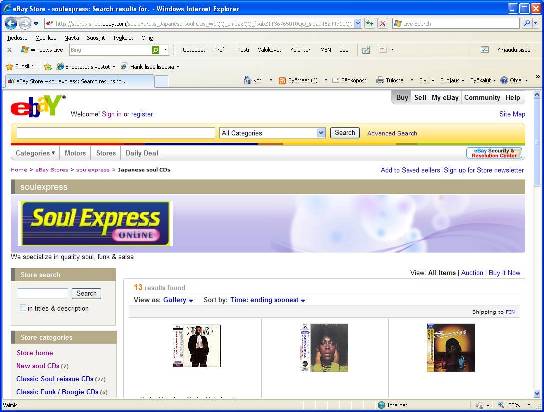Click the blue Help icon in command bar
The height and width of the screenshot is (412, 544).
pos(504,80)
